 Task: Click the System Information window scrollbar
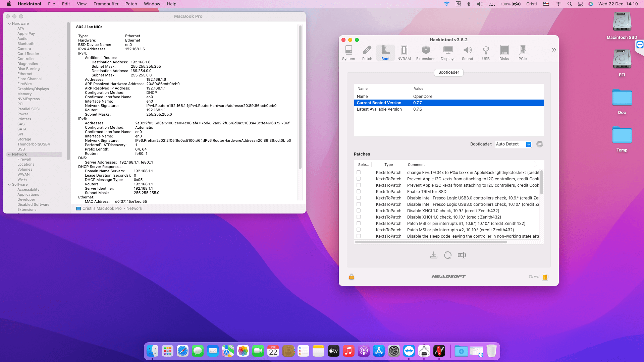(x=300, y=97)
